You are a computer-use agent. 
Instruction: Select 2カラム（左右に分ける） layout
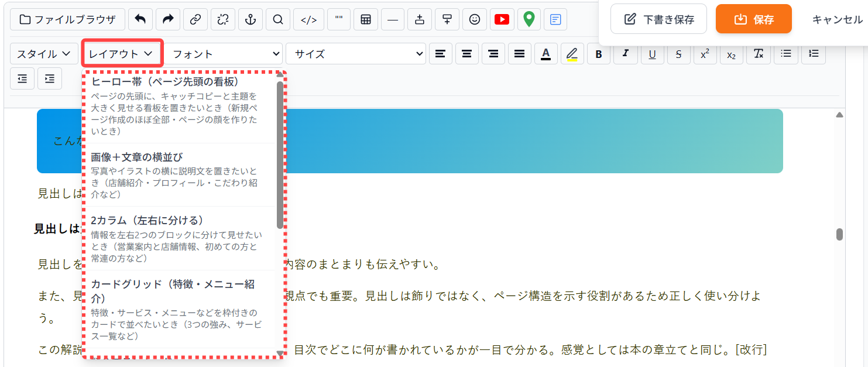[180, 238]
